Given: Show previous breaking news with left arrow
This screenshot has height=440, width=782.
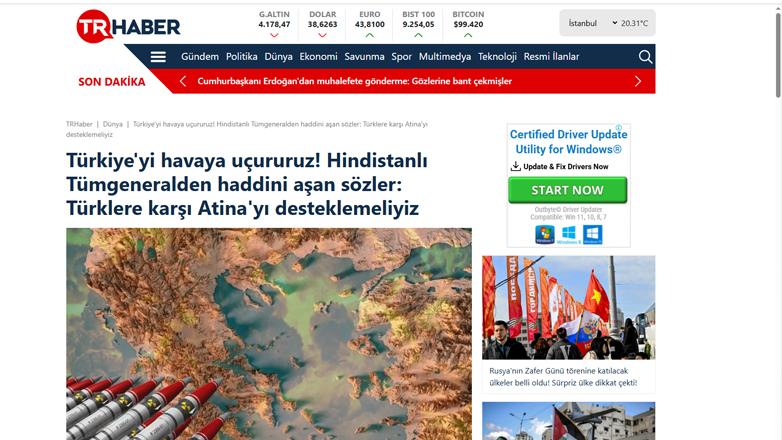Looking at the screenshot, I should [x=183, y=82].
